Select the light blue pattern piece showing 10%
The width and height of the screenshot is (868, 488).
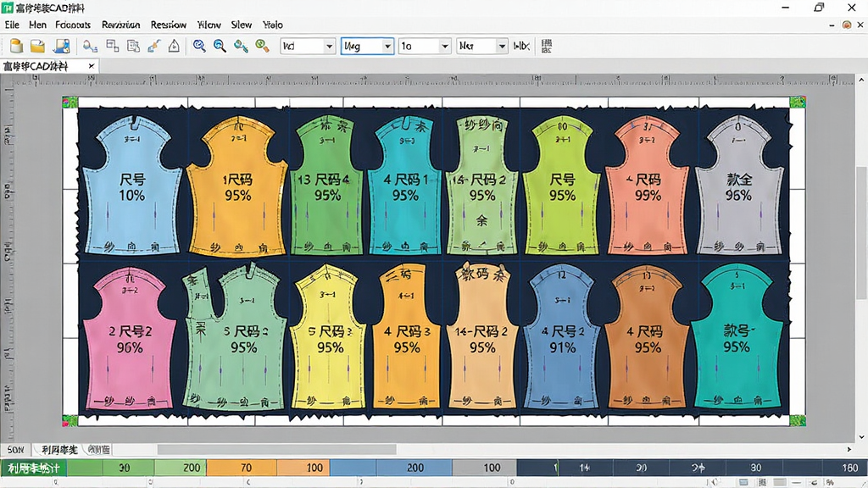coord(131,186)
